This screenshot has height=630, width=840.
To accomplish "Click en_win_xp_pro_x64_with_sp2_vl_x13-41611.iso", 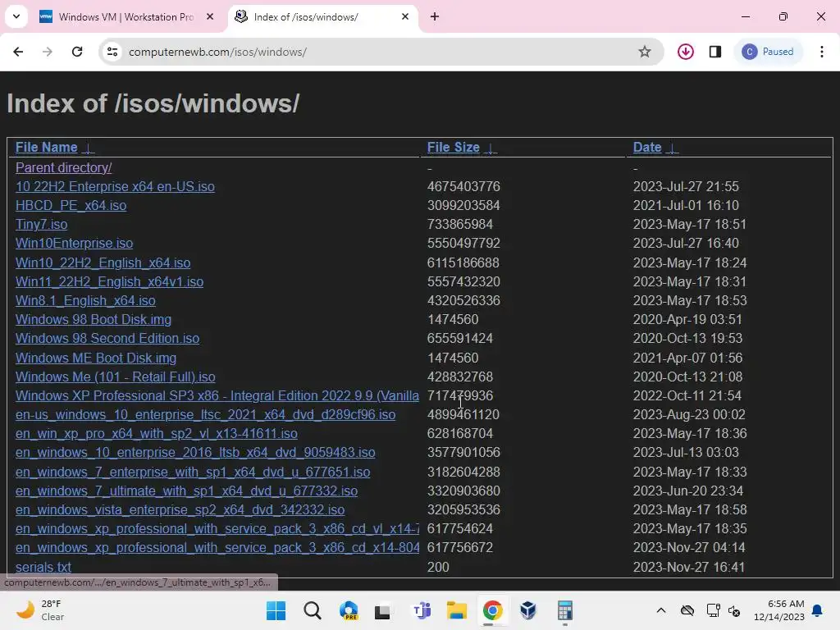I will [157, 433].
